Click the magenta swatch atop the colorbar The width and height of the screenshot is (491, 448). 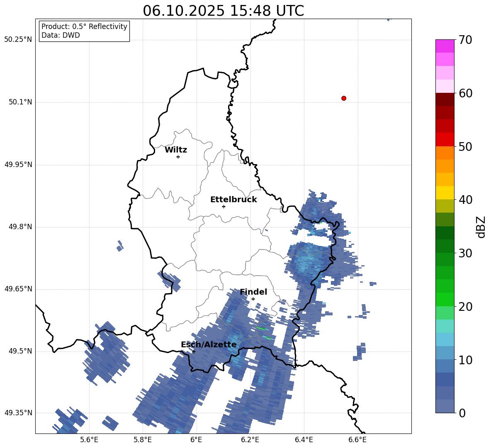tap(445, 46)
